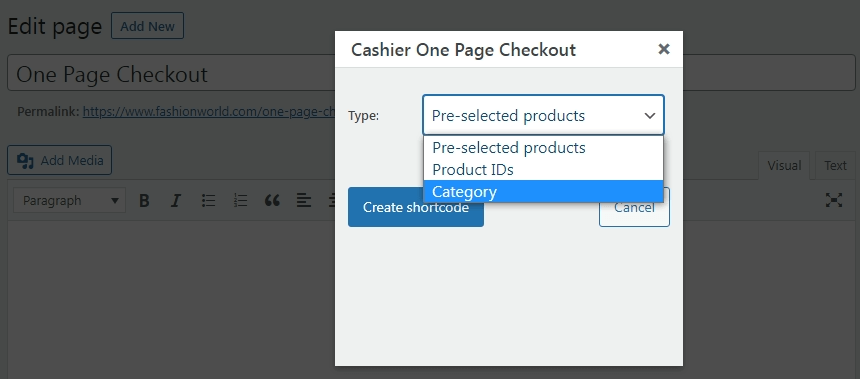Insert a numbered list
Screen dimensions: 860x379
tap(240, 201)
